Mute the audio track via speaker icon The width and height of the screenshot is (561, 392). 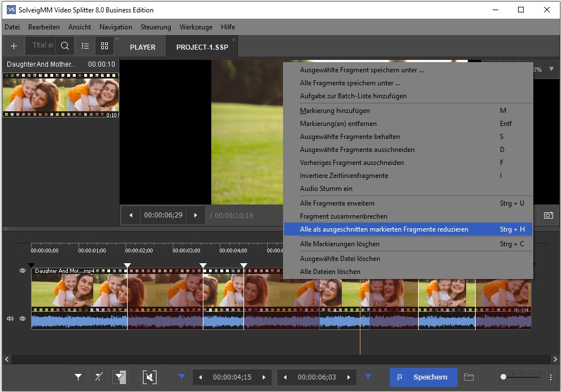10,319
